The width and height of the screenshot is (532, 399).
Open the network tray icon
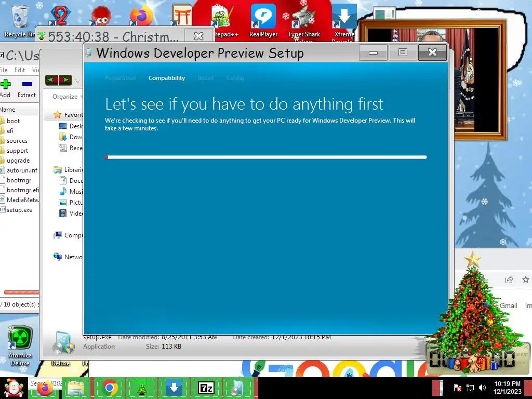[x=470, y=388]
